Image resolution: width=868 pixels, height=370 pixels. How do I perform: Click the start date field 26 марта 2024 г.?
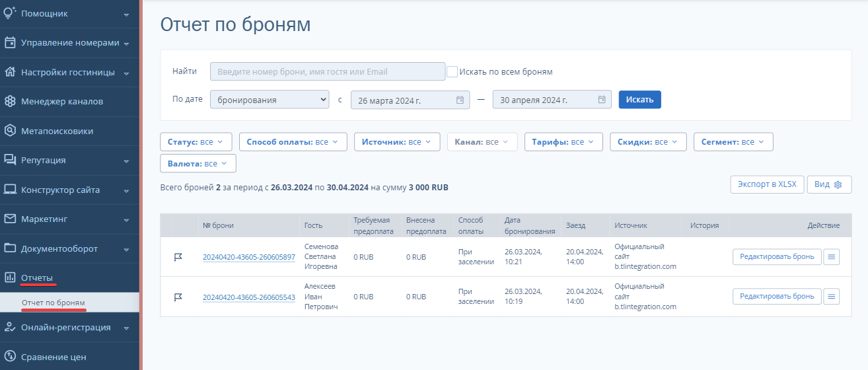[x=410, y=100]
